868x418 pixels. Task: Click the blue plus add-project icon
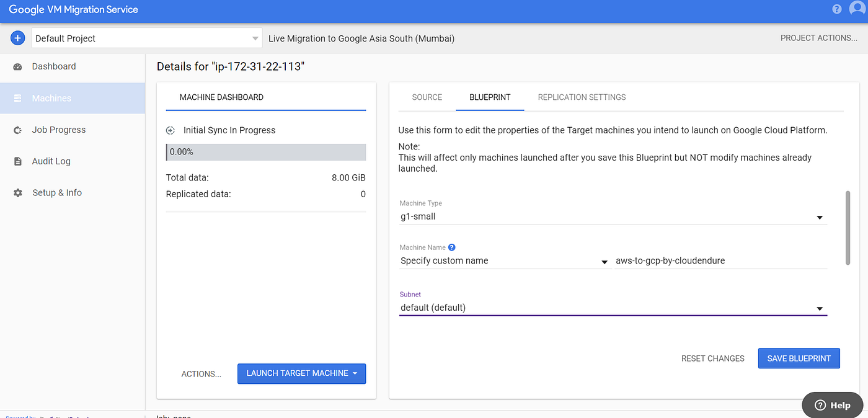(x=17, y=38)
